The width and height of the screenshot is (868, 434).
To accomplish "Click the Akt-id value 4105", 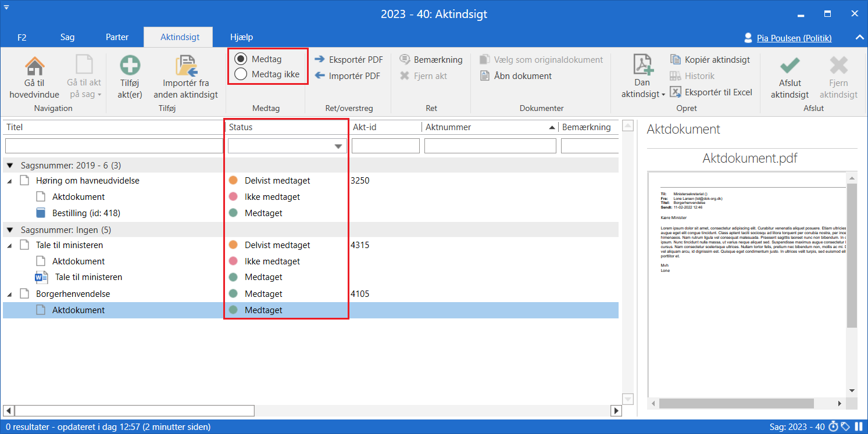I will [x=360, y=294].
